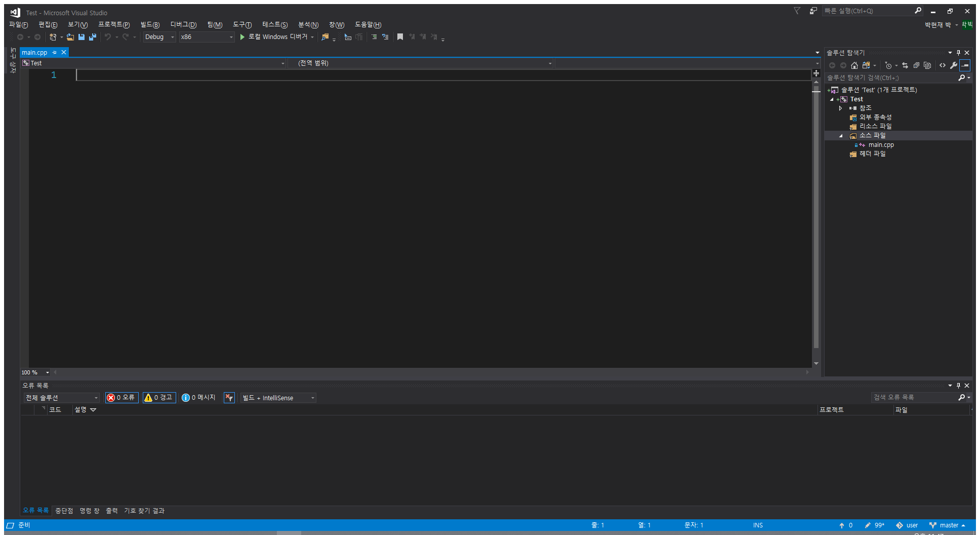Click the feedback icon near quick launch
This screenshot has height=535, width=980.
coord(813,11)
